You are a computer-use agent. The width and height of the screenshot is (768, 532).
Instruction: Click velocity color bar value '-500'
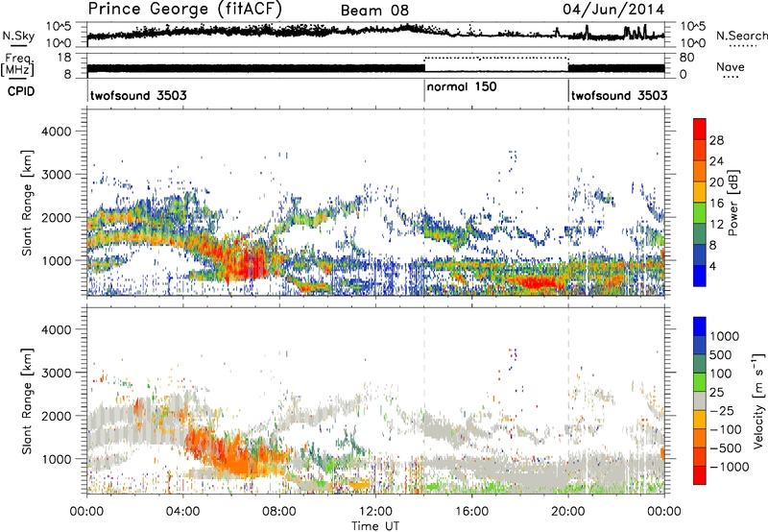pyautogui.click(x=726, y=447)
